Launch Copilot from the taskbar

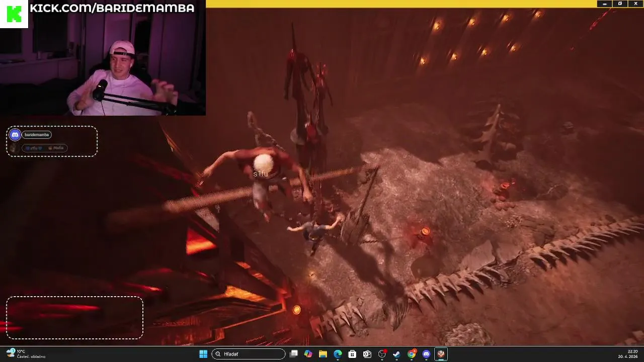308,354
